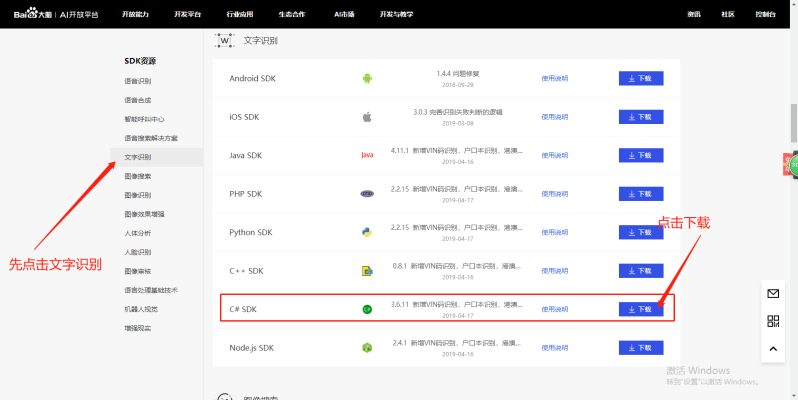Open 使用说明 for Python SDK

tap(555, 232)
